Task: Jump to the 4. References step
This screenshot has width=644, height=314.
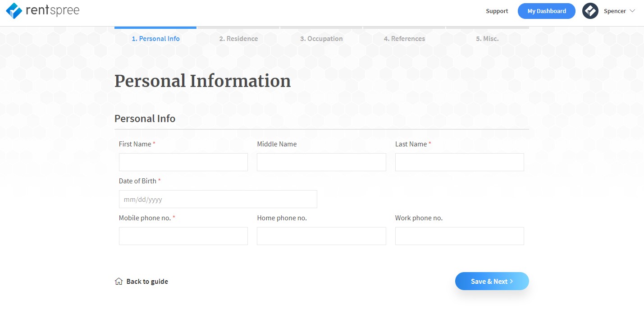Action: point(404,39)
